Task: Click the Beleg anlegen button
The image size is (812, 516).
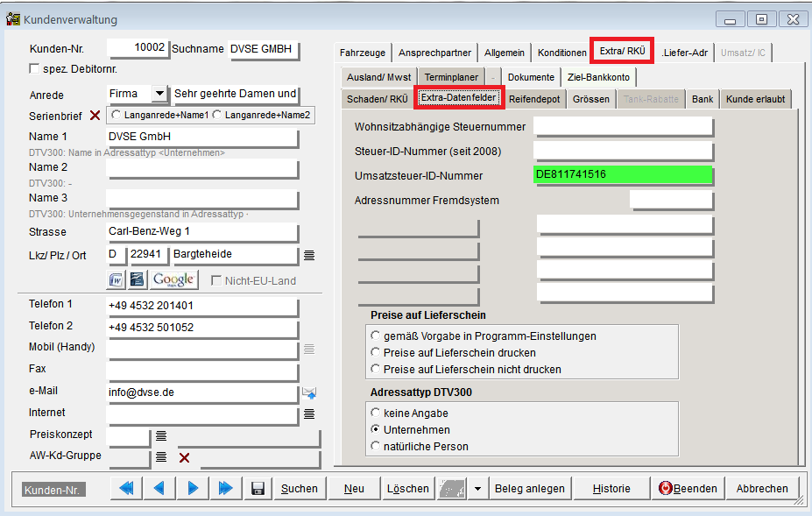Action: click(527, 489)
